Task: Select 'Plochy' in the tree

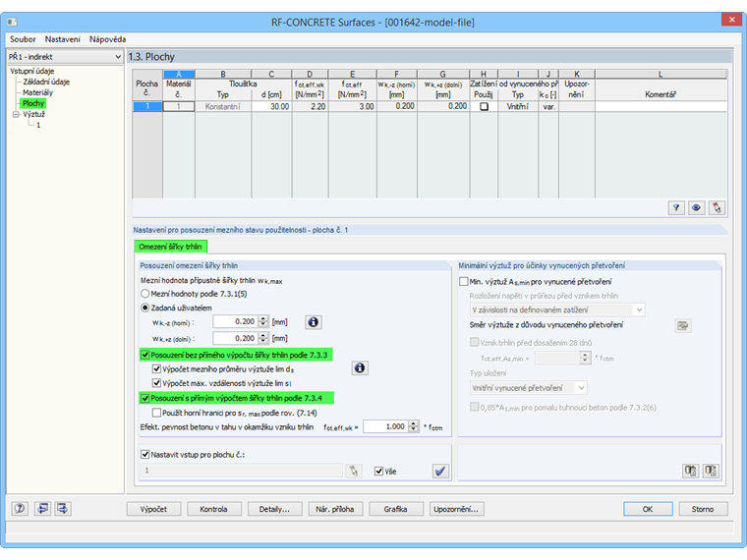Action: [x=32, y=103]
